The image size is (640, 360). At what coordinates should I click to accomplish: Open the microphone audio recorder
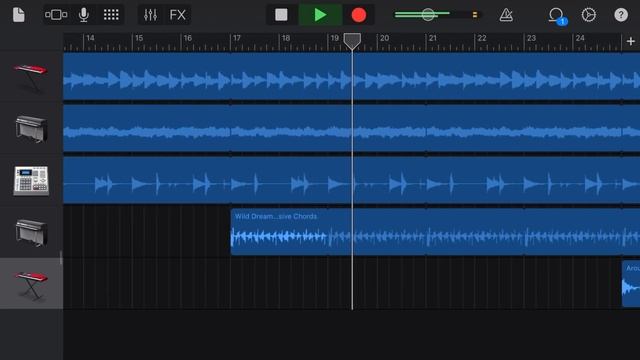click(84, 15)
